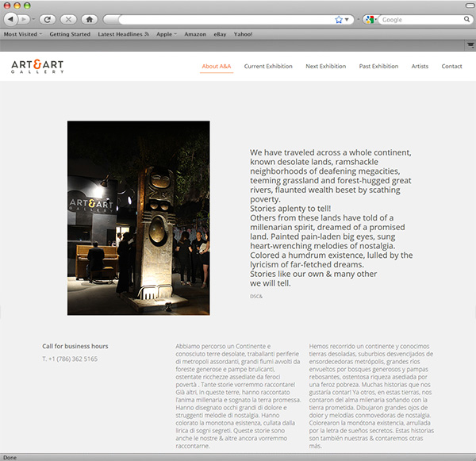Select the Artists navigation item

[420, 67]
